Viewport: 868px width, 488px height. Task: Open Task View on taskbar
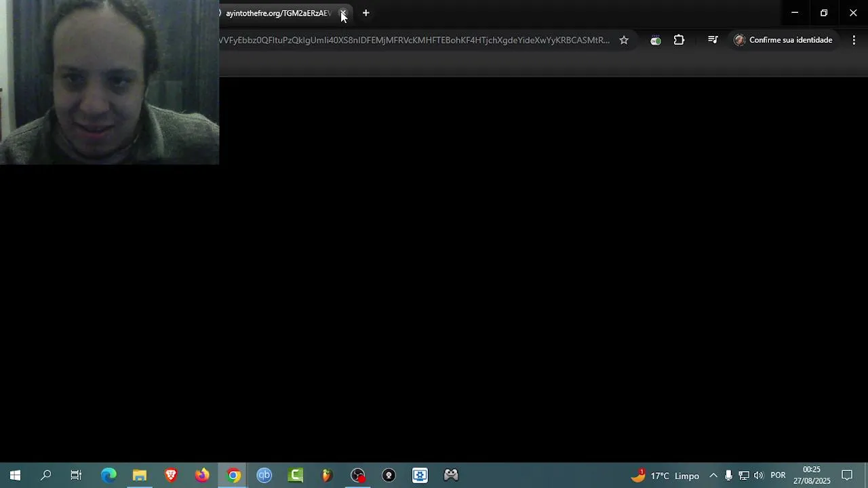(76, 475)
